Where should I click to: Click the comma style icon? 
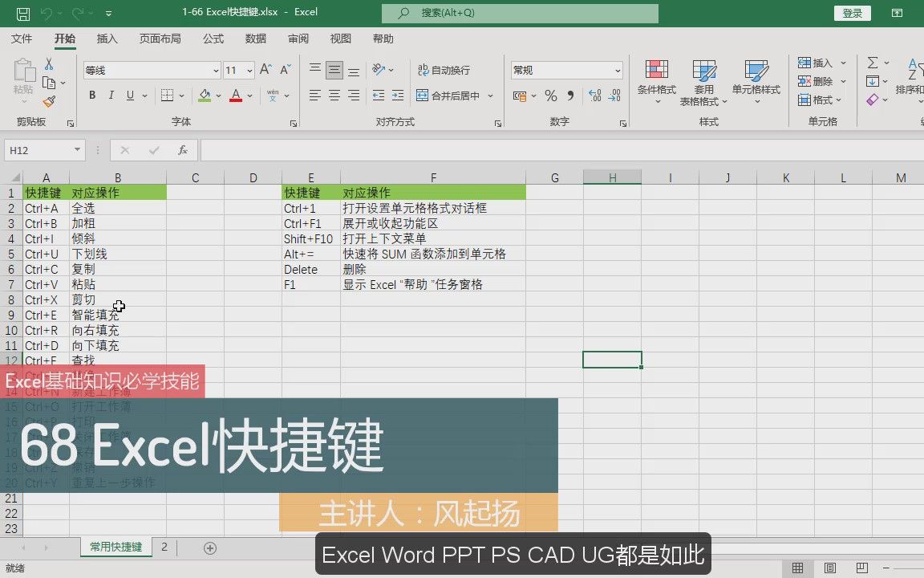click(x=569, y=95)
